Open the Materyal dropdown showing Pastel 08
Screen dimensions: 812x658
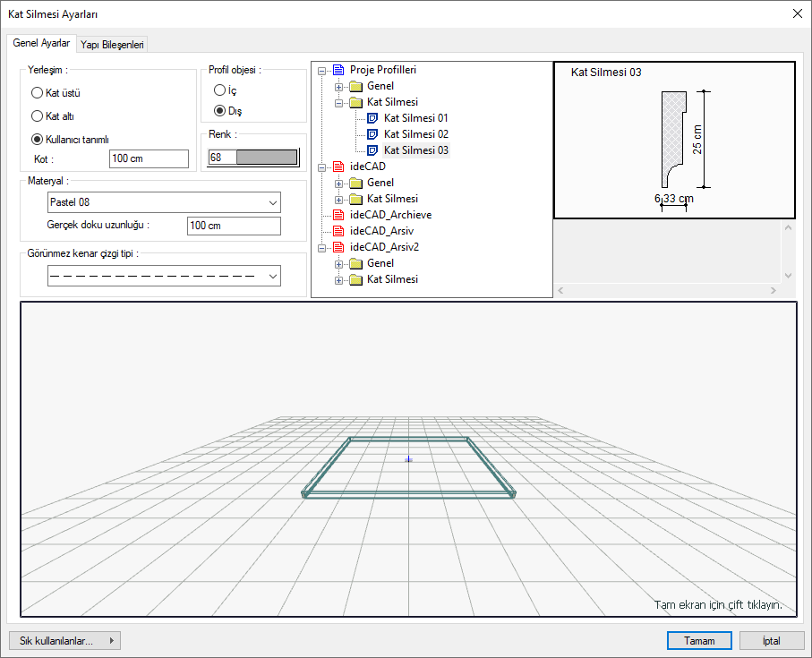click(164, 202)
